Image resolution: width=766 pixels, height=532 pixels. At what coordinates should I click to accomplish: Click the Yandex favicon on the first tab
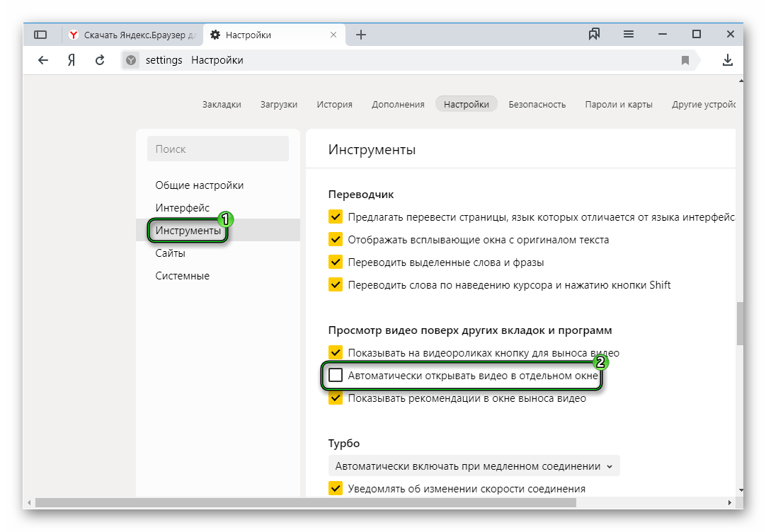(74, 33)
